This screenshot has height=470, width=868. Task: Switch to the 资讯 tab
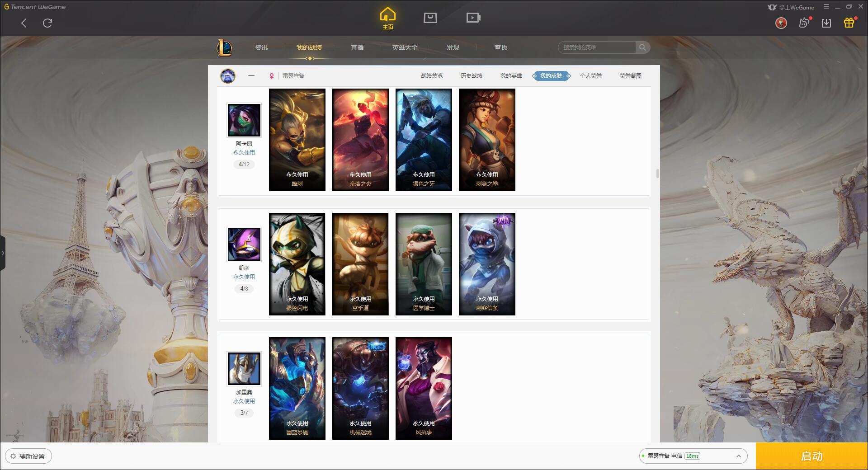[x=261, y=47]
